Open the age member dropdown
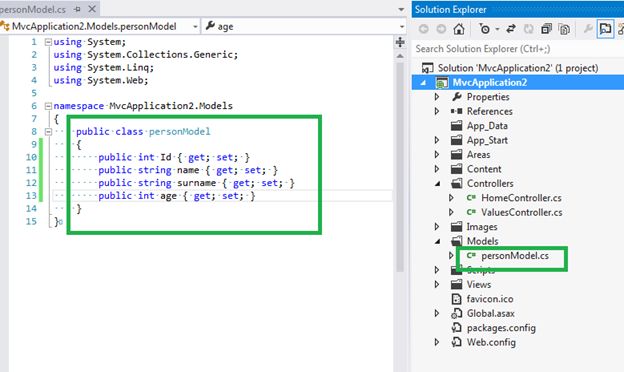624x372 pixels. 304,27
